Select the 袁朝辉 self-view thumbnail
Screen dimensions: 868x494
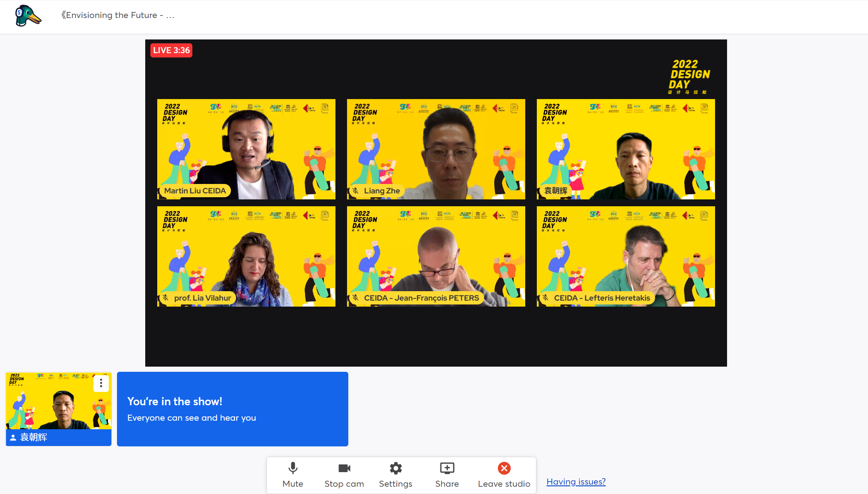click(58, 403)
